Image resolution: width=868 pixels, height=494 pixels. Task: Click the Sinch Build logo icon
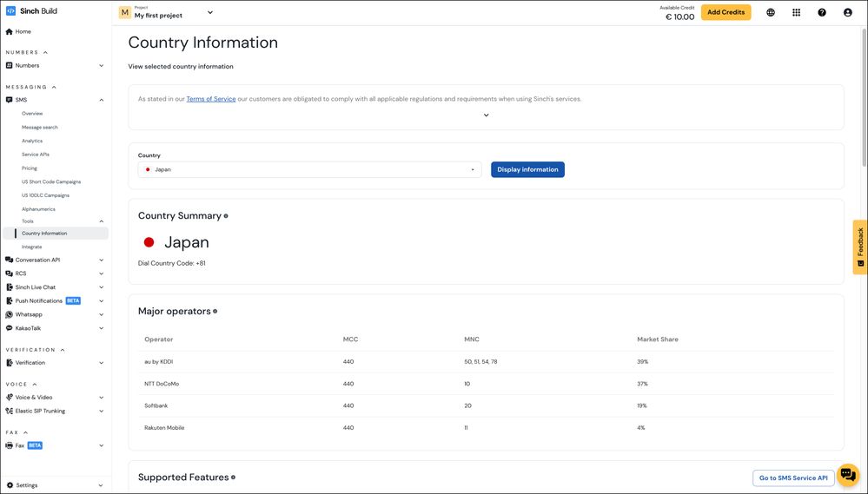coord(10,10)
